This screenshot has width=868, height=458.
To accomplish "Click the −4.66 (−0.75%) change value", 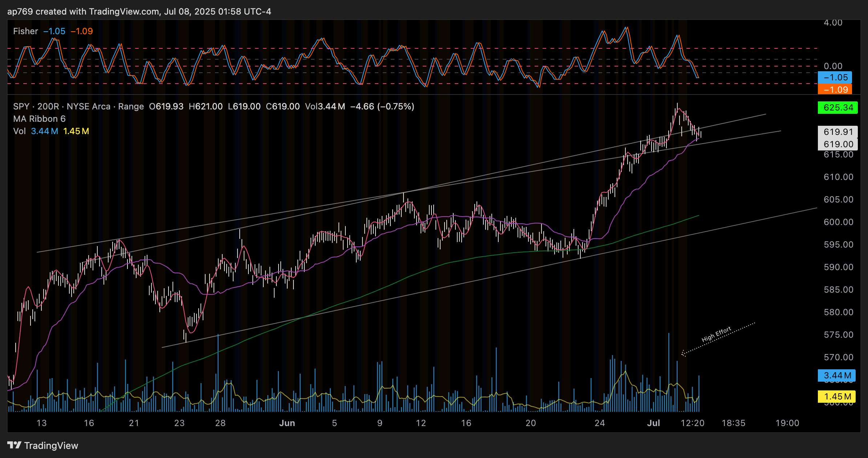I will pos(382,107).
